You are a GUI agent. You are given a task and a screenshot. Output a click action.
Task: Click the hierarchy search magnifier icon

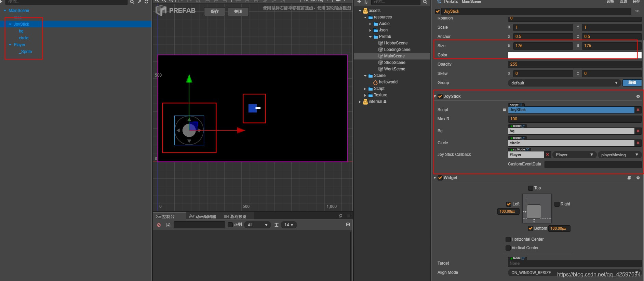click(x=132, y=2)
